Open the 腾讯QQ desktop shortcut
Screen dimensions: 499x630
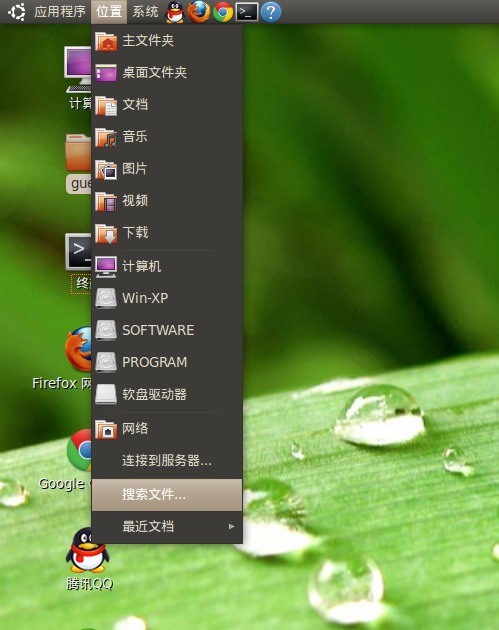(x=88, y=560)
